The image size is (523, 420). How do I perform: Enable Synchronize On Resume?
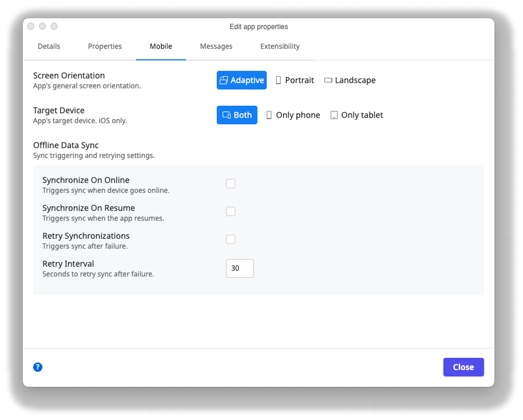click(x=231, y=211)
